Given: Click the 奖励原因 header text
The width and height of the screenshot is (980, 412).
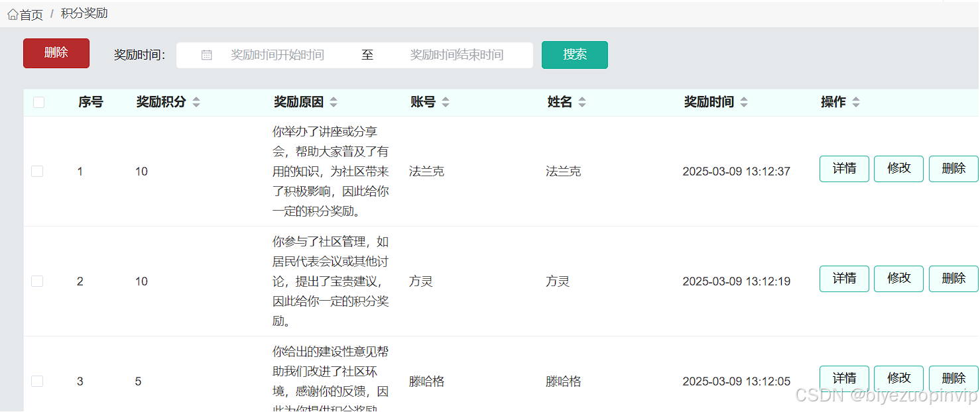Looking at the screenshot, I should [x=299, y=102].
